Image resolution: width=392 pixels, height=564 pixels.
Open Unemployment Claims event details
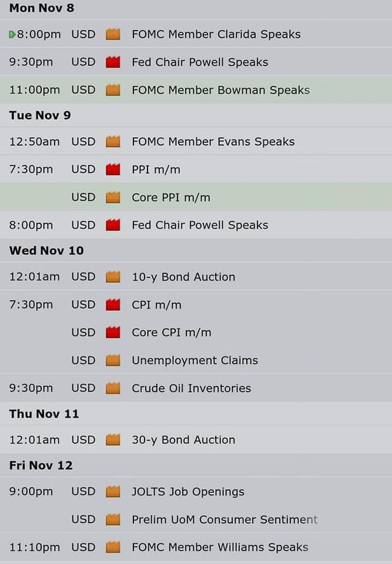click(x=196, y=360)
